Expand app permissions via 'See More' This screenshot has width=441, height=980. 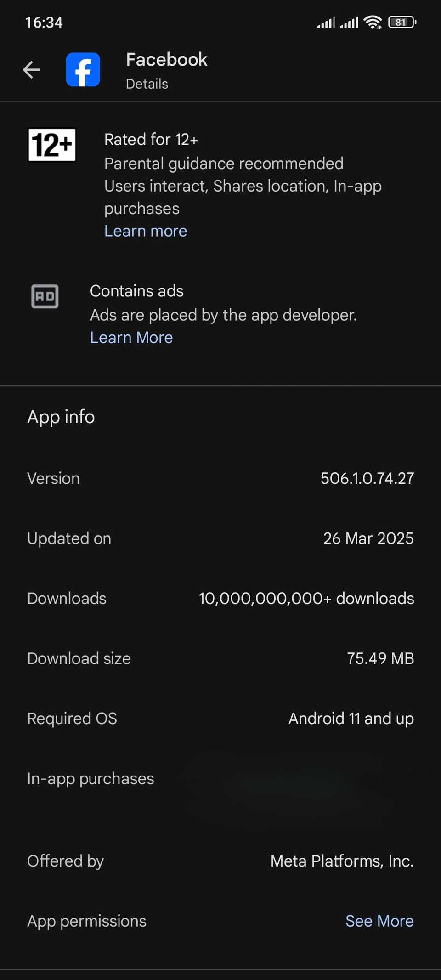[x=379, y=921]
